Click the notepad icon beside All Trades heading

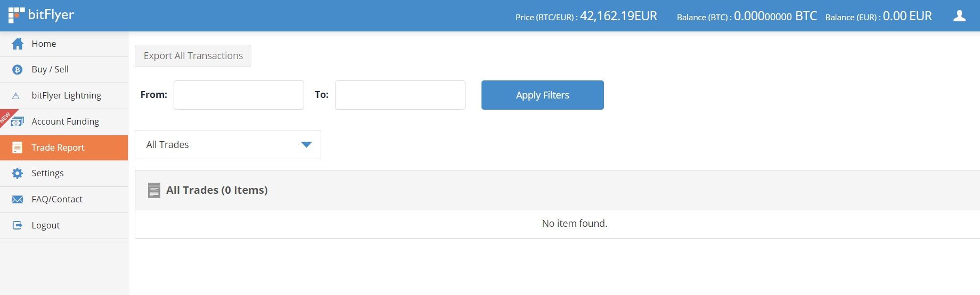[154, 190]
